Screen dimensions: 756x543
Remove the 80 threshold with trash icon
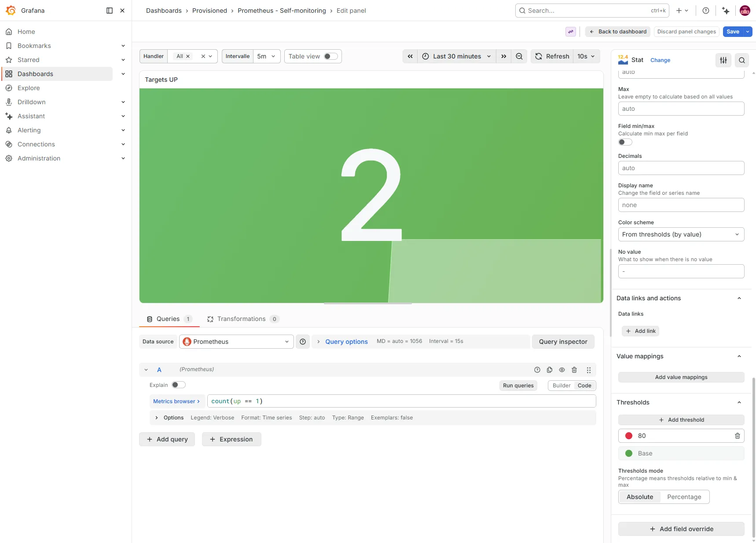738,436
